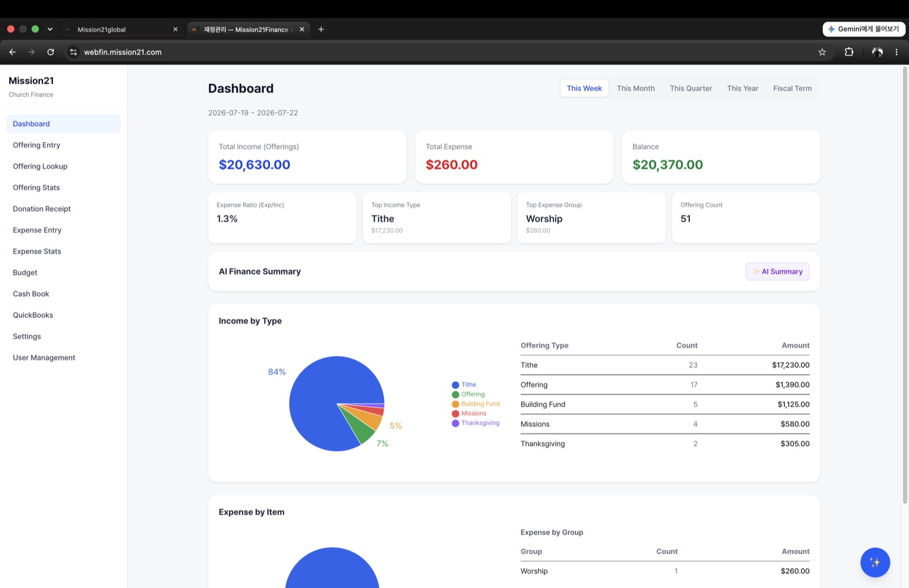Click the Tithe legend color dot
The image size is (909, 588).
455,385
